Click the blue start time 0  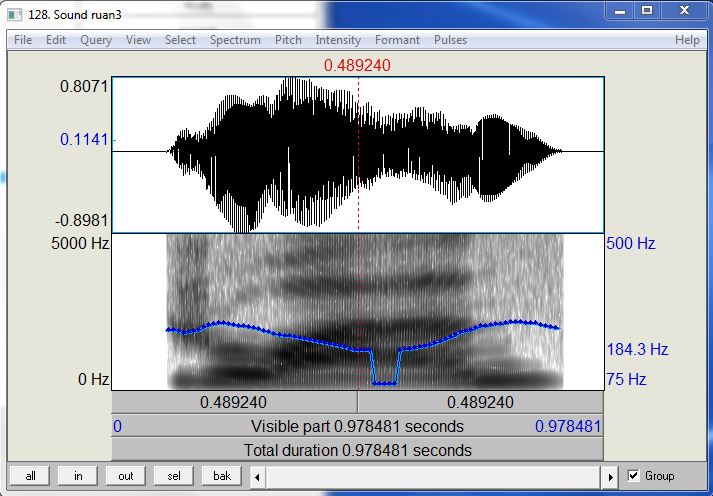[x=117, y=426]
